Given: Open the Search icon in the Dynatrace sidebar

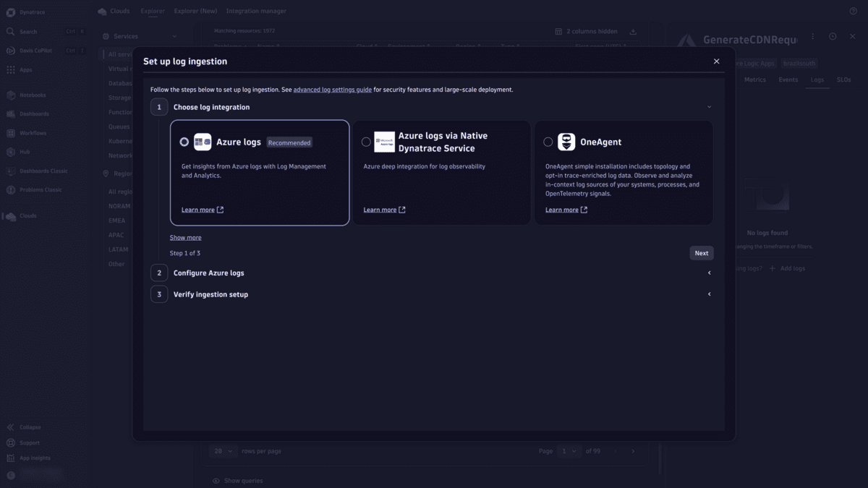Looking at the screenshot, I should coord(10,31).
